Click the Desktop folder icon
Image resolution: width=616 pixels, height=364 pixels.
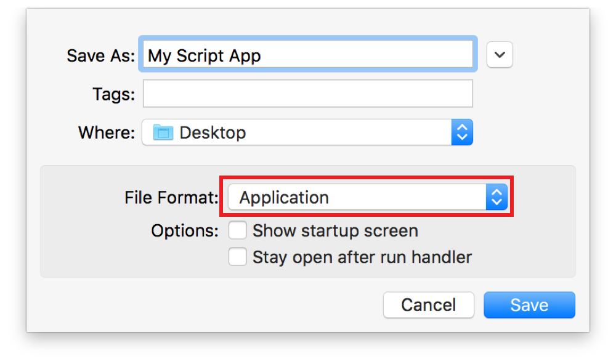[x=163, y=132]
